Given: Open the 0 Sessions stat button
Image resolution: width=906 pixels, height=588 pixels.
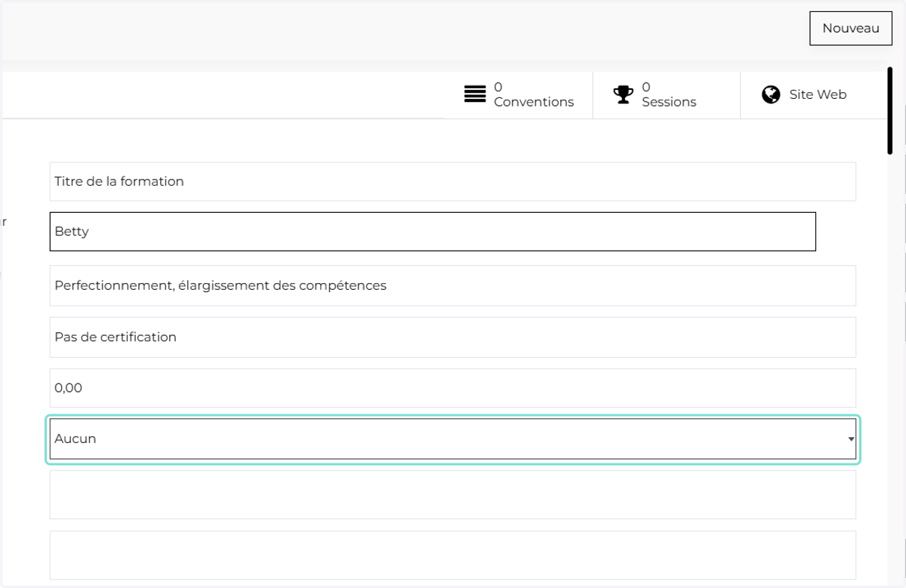Looking at the screenshot, I should pyautogui.click(x=667, y=95).
